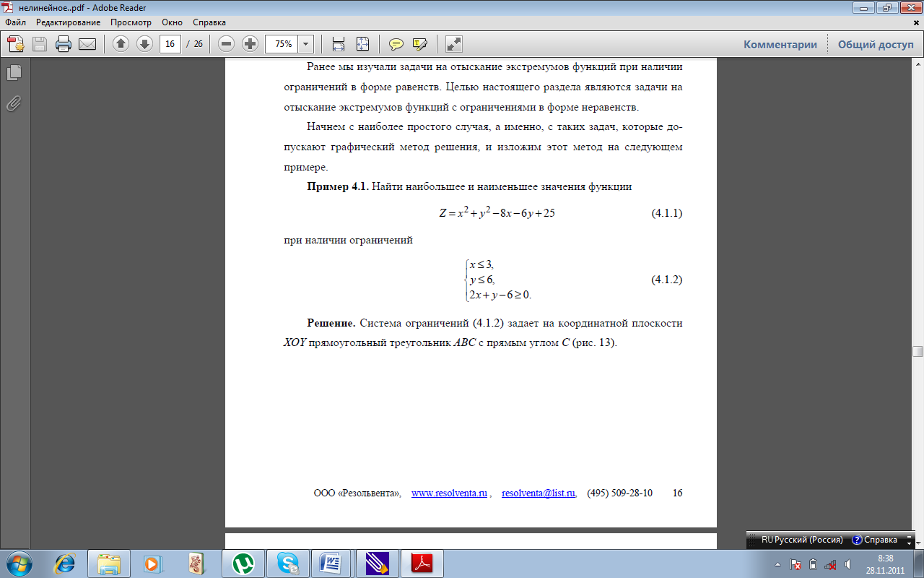
Task: Open the Файл menu
Action: tap(15, 22)
